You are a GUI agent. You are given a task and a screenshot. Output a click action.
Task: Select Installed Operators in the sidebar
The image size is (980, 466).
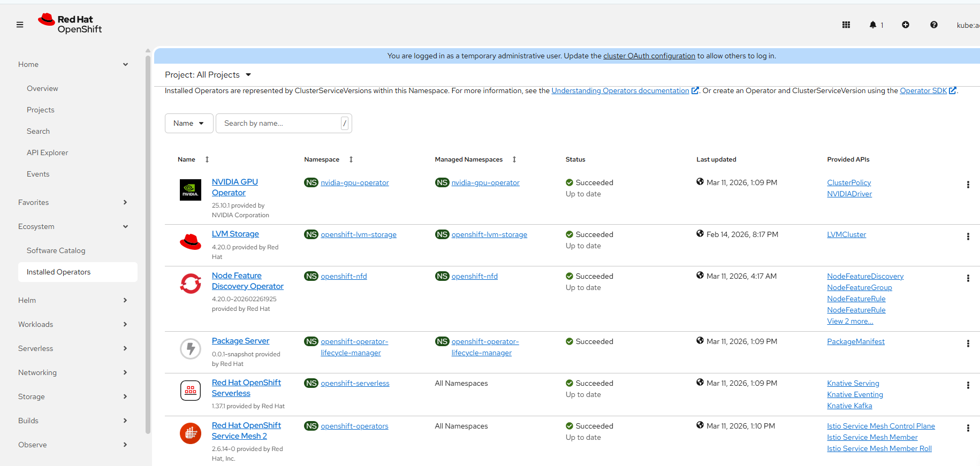coord(78,272)
